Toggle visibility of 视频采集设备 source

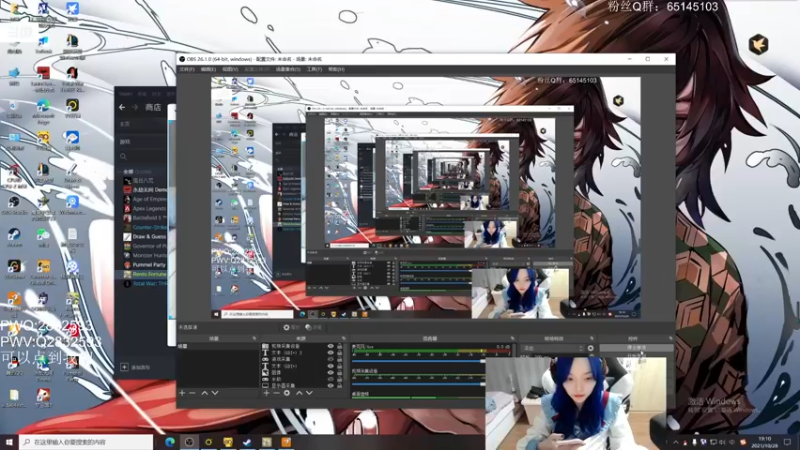(x=331, y=346)
